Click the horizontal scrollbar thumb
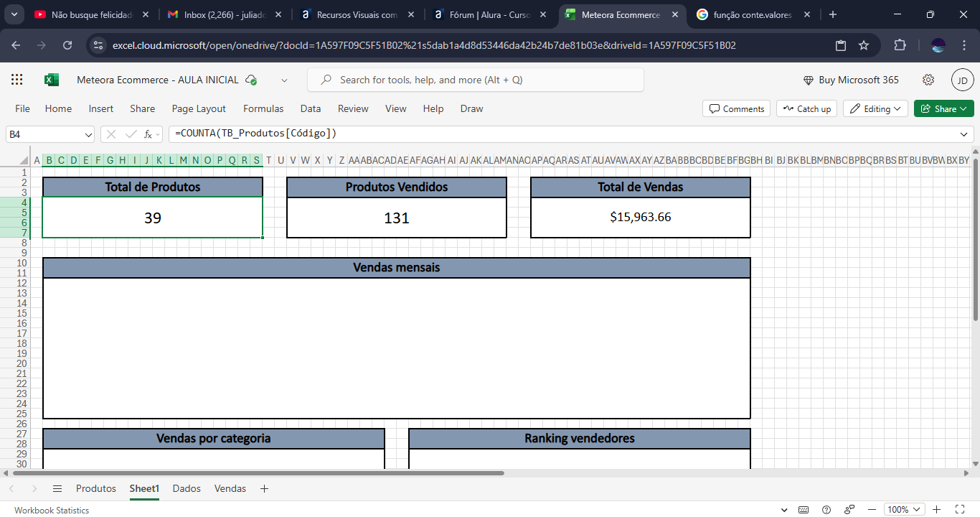 coord(259,473)
